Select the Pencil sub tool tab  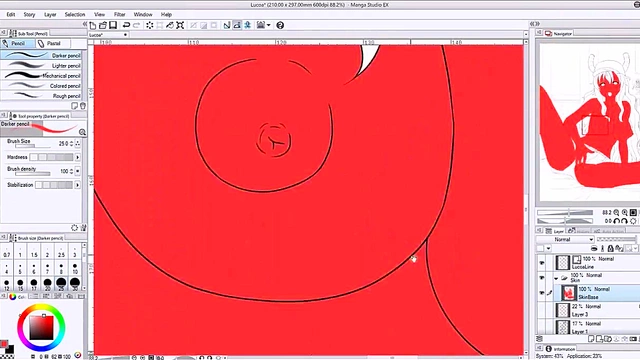[x=18, y=43]
